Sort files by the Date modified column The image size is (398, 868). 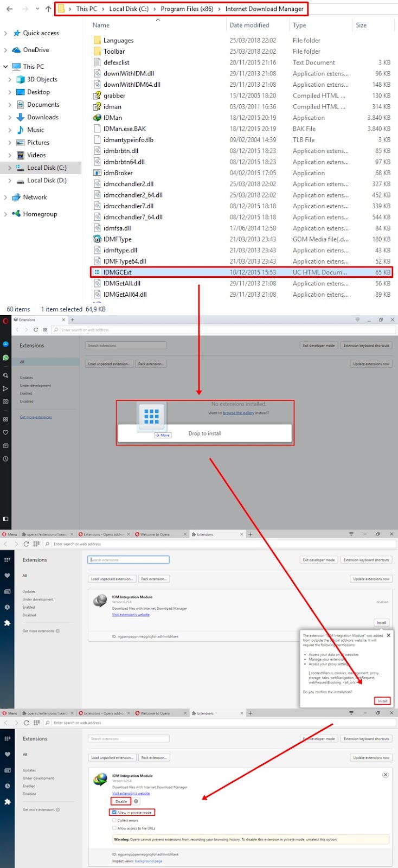coord(249,25)
